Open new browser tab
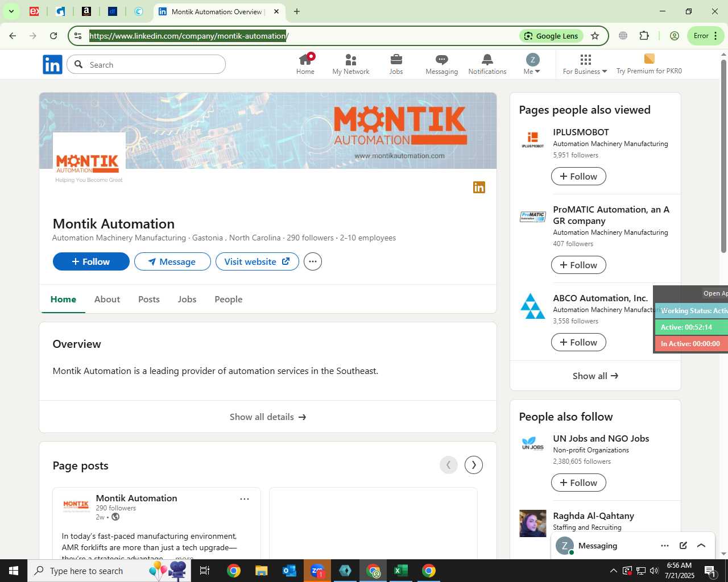728x582 pixels. [x=297, y=11]
